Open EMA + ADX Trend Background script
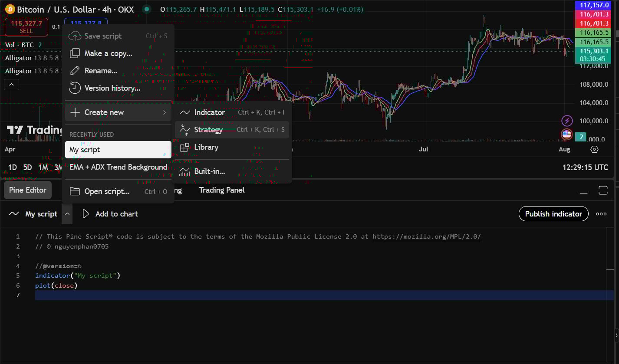This screenshot has height=364, width=619. click(x=118, y=167)
